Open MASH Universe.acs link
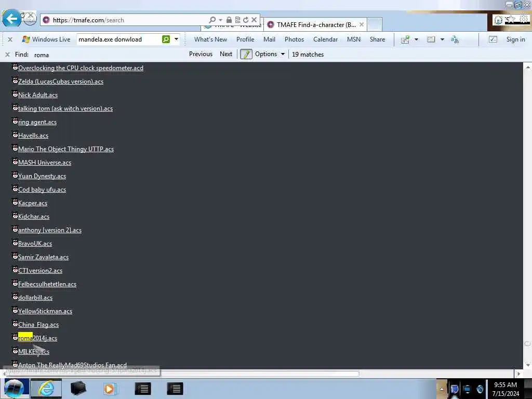This screenshot has height=399, width=532. click(45, 163)
